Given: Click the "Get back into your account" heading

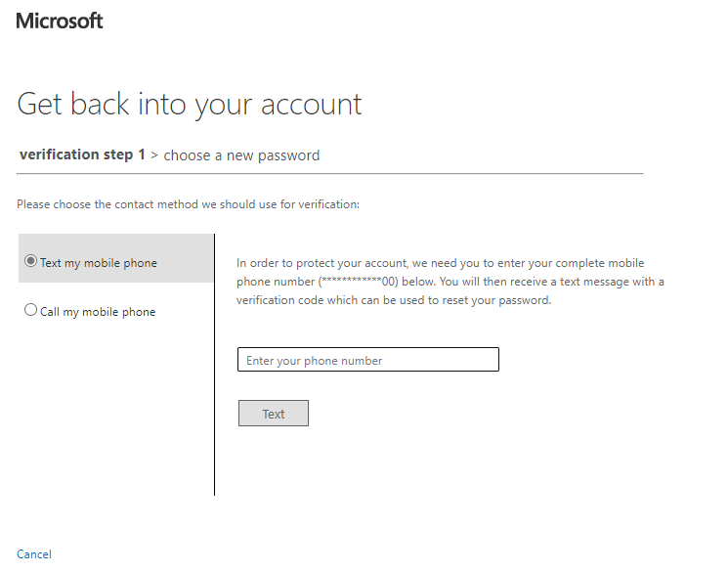Looking at the screenshot, I should coord(190,105).
